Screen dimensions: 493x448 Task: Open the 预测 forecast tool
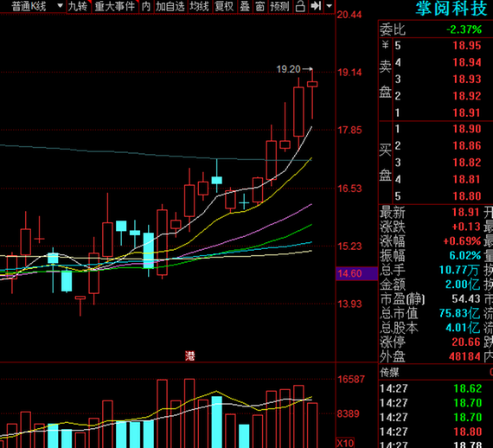[279, 6]
